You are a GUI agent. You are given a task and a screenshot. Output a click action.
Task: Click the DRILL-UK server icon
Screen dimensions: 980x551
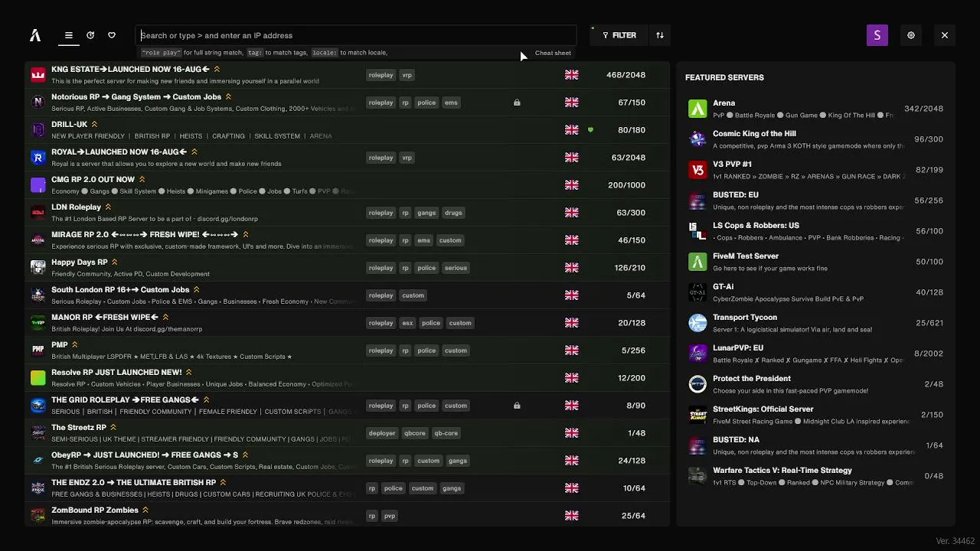pos(38,130)
